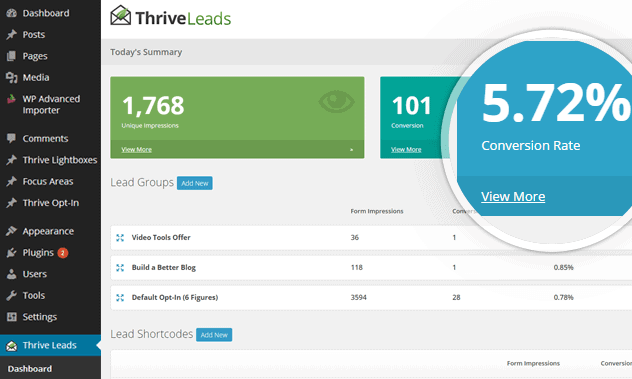Click Form Impressions header in Lead Shortcodes
The height and width of the screenshot is (379, 632).
click(x=533, y=363)
